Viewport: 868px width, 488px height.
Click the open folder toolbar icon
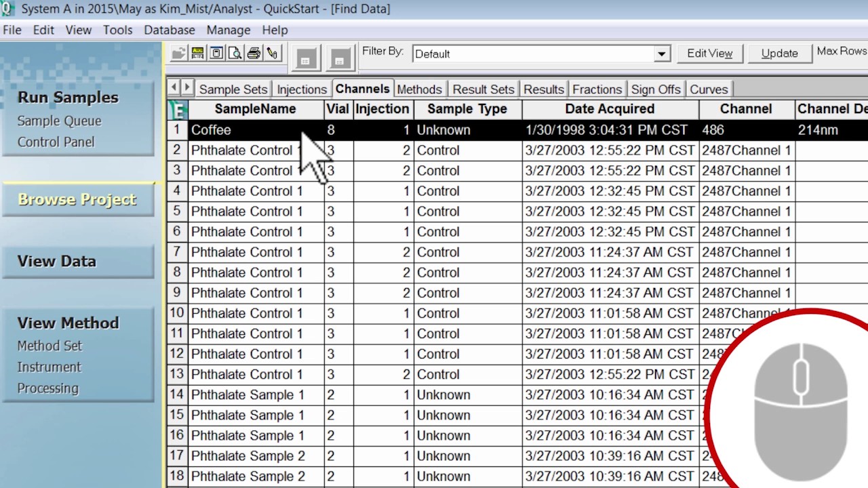pyautogui.click(x=178, y=53)
